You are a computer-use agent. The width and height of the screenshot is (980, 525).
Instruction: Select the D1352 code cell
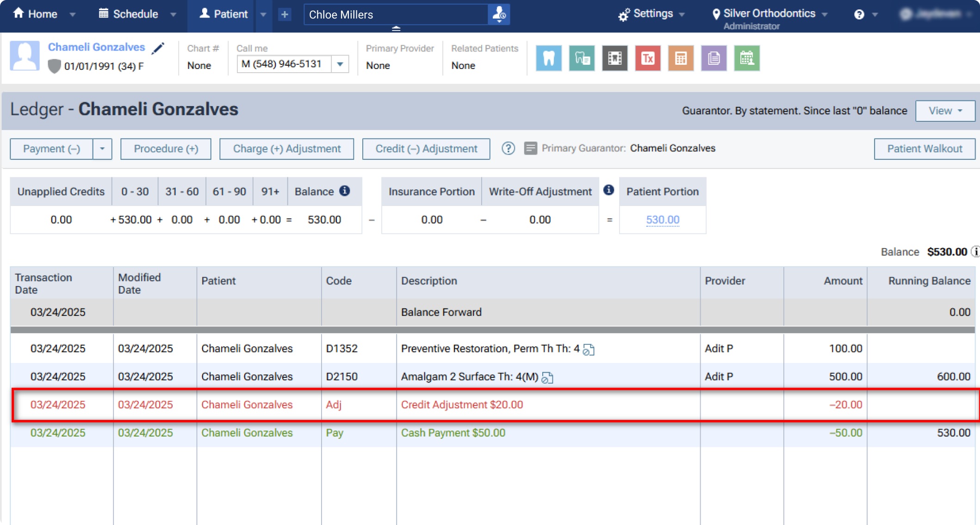pos(359,348)
